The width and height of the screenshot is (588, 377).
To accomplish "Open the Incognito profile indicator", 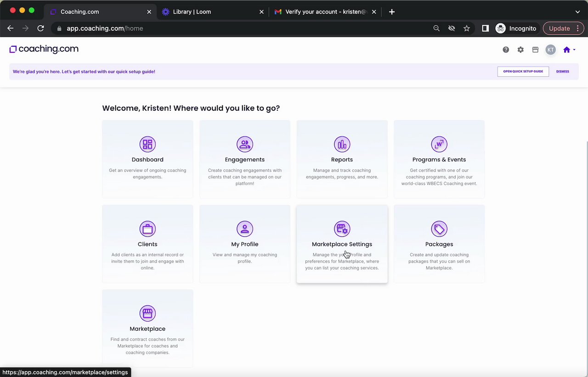I will (x=516, y=28).
